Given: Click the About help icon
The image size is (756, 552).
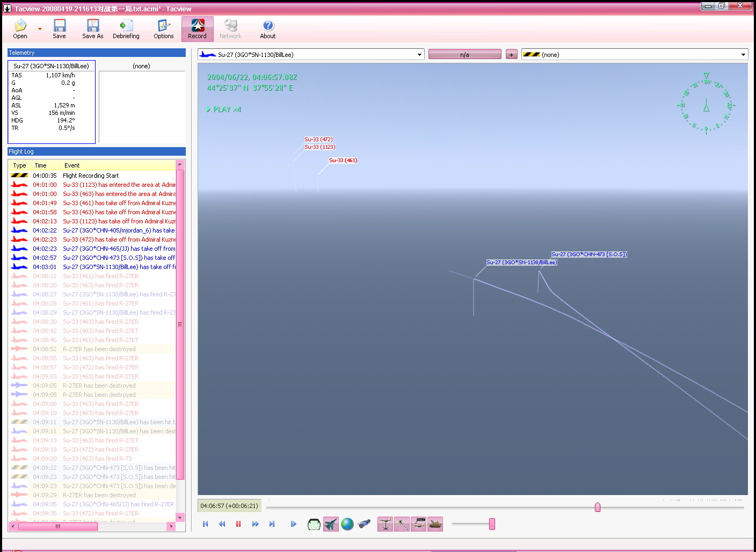Looking at the screenshot, I should coord(267,29).
